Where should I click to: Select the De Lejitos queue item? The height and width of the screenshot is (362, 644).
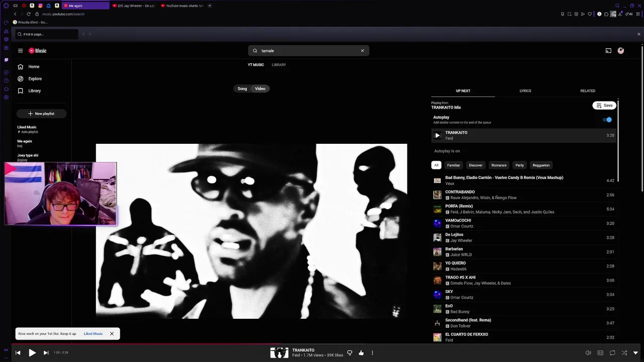[x=524, y=237]
